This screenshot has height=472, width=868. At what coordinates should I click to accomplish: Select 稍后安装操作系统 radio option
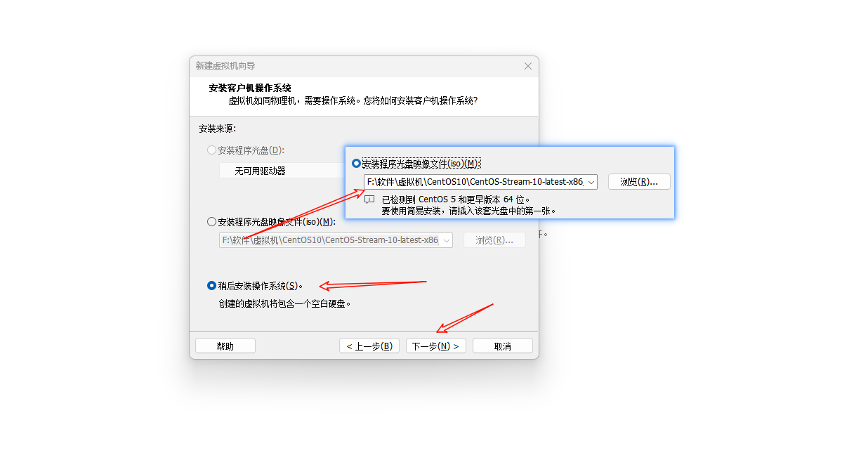(212, 286)
